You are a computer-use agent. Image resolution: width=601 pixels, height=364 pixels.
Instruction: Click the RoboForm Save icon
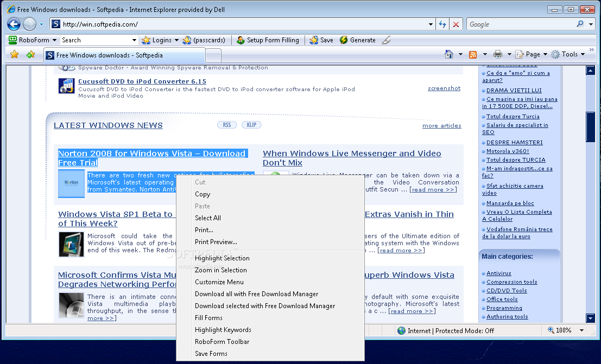(314, 40)
